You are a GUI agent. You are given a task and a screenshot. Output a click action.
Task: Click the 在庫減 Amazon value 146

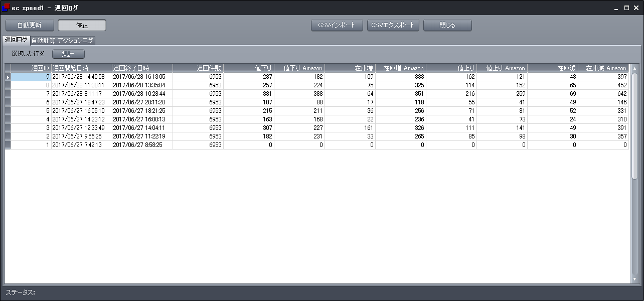603,102
